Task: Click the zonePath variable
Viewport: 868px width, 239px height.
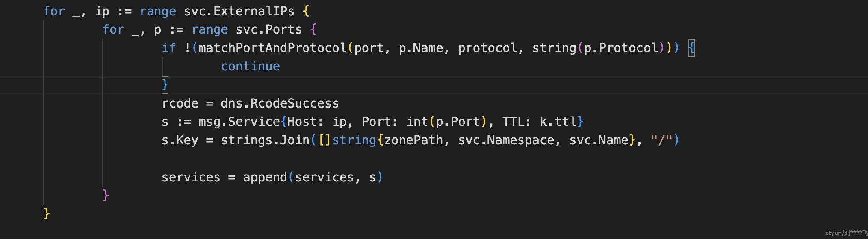Action: point(413,140)
